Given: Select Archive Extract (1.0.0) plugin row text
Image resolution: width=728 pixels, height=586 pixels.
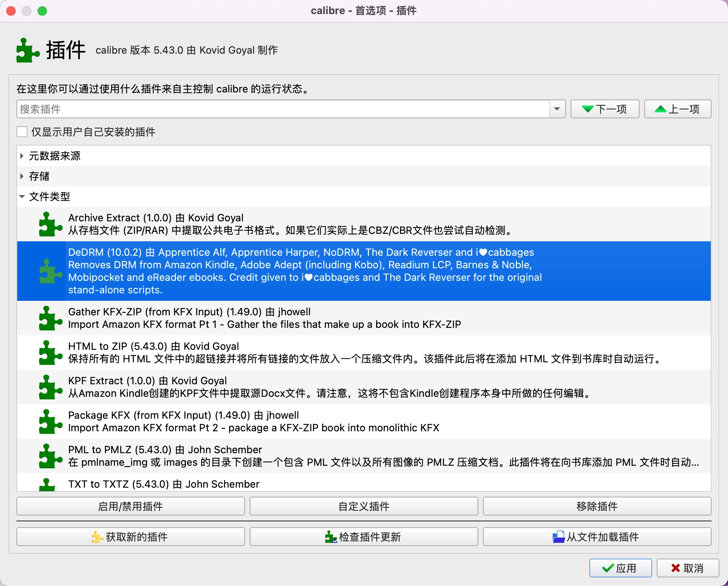Looking at the screenshot, I should click(x=156, y=218).
